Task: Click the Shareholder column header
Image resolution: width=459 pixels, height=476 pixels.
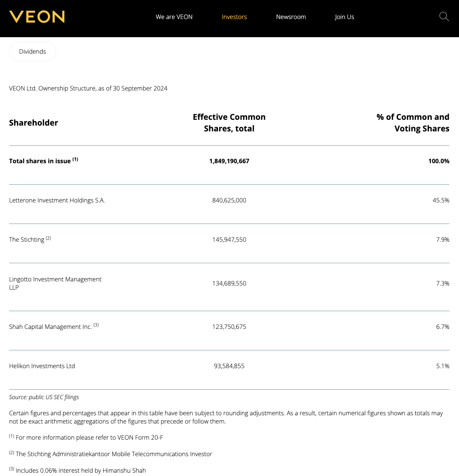Action: pyautogui.click(x=33, y=123)
